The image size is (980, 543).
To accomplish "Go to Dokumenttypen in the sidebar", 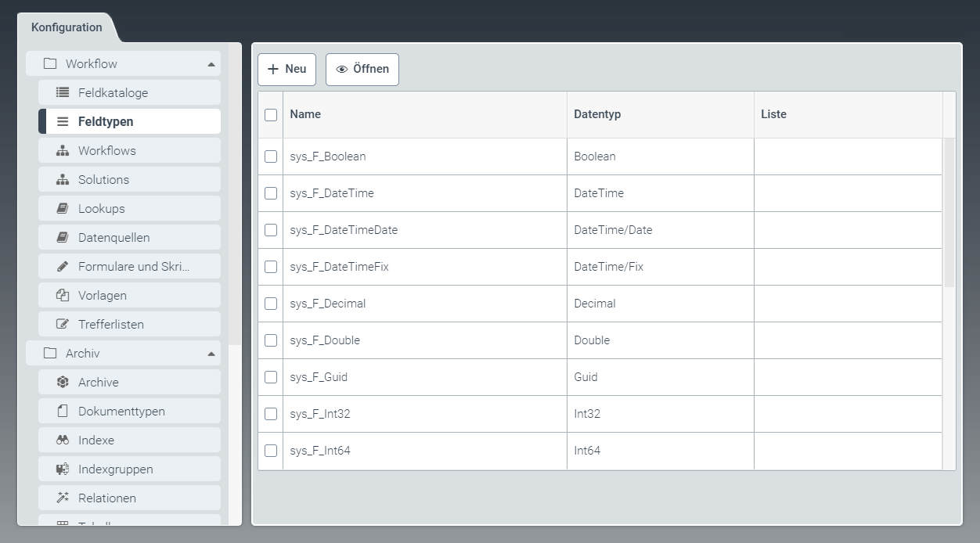I will coord(121,411).
